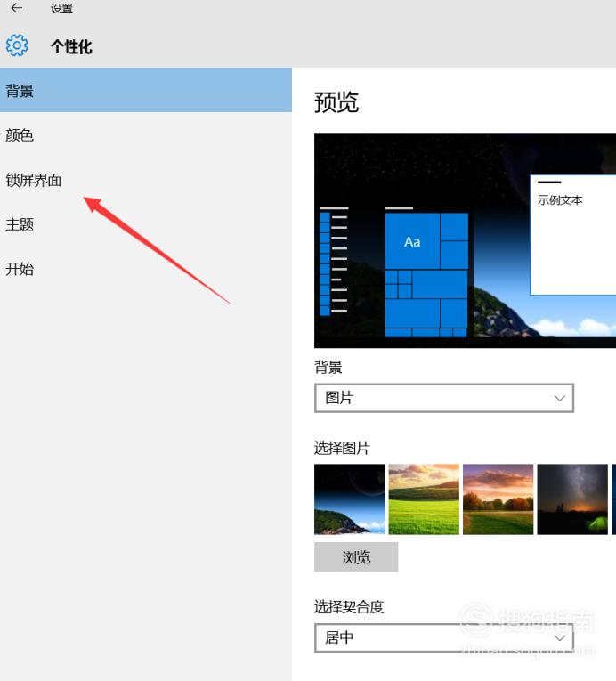Open the 选择契合度 dropdown showing 居中
This screenshot has width=616, height=681.
[444, 637]
